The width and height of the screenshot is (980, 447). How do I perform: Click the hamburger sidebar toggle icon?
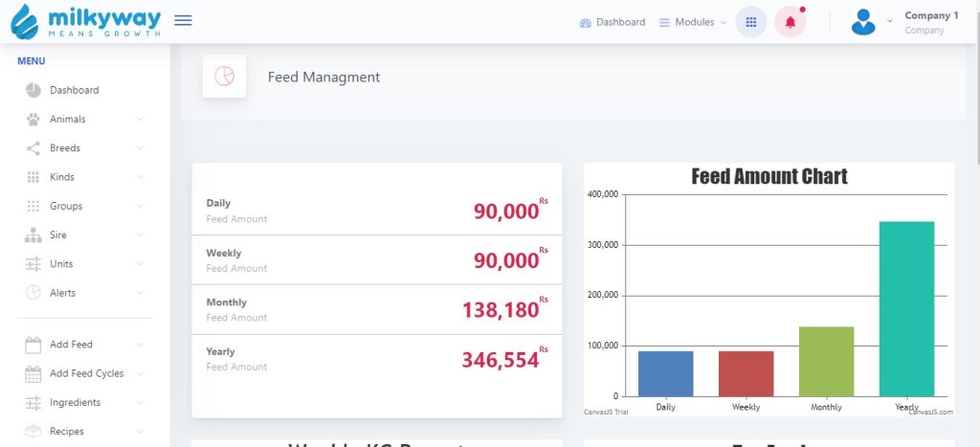tap(183, 21)
